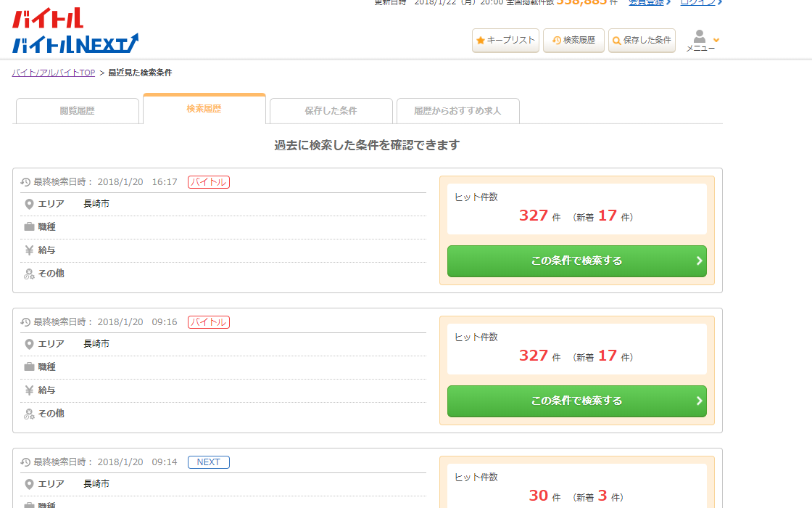The image size is (812, 508).
Task: Click the clock icon beside first 最終検索日時
Action: [x=25, y=182]
